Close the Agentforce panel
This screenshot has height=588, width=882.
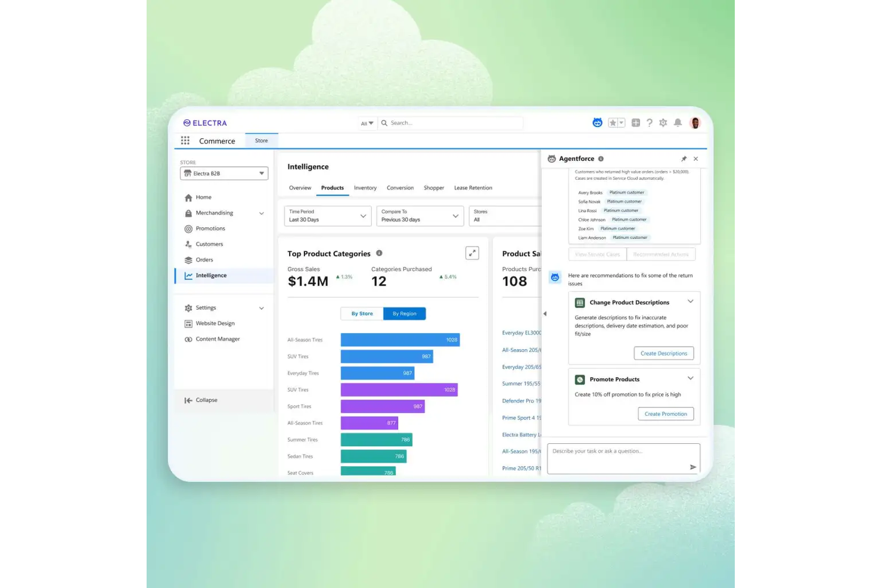pyautogui.click(x=695, y=158)
